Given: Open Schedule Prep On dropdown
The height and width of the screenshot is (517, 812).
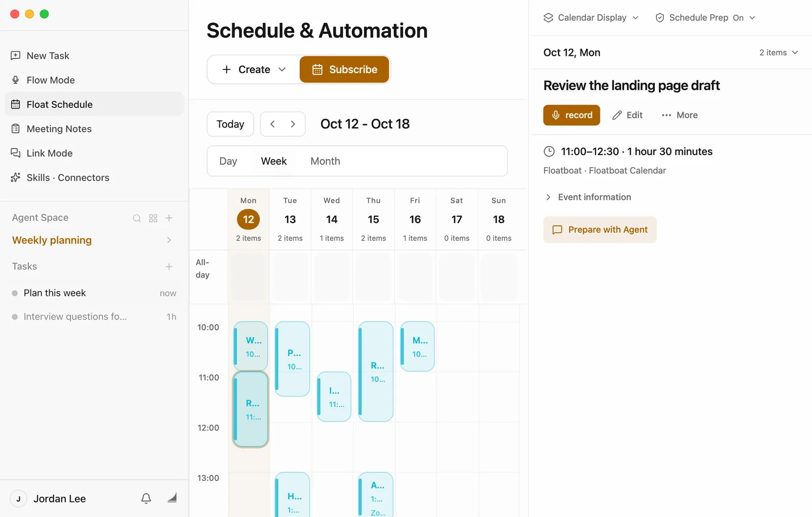Looking at the screenshot, I should [705, 18].
